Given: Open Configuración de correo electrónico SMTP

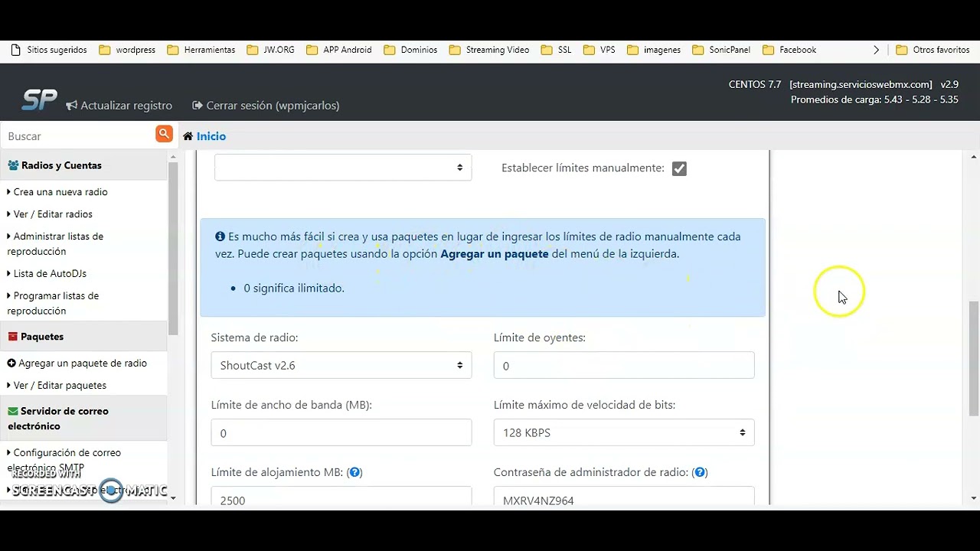Looking at the screenshot, I should (64, 460).
